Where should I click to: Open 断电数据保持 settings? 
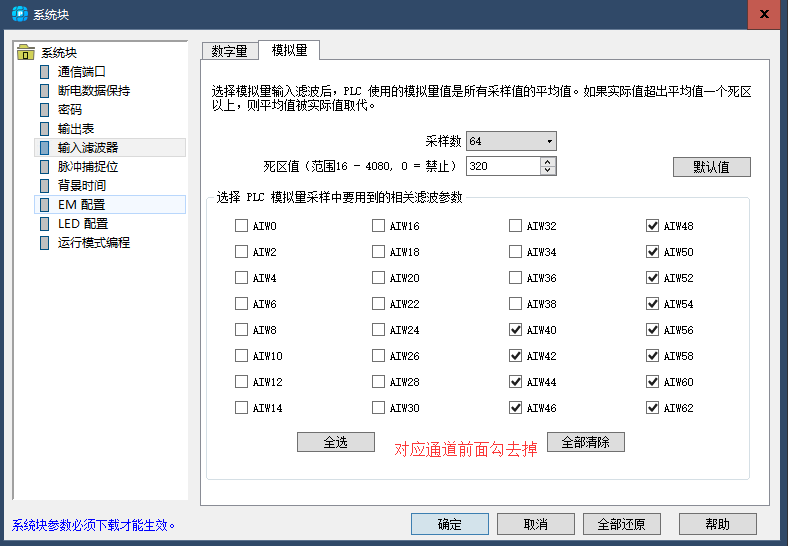(94, 91)
